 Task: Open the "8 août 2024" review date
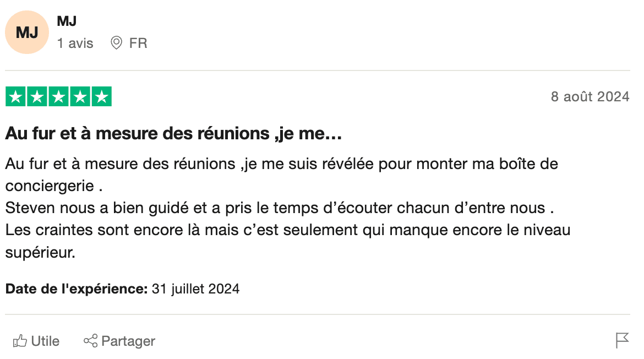(590, 96)
